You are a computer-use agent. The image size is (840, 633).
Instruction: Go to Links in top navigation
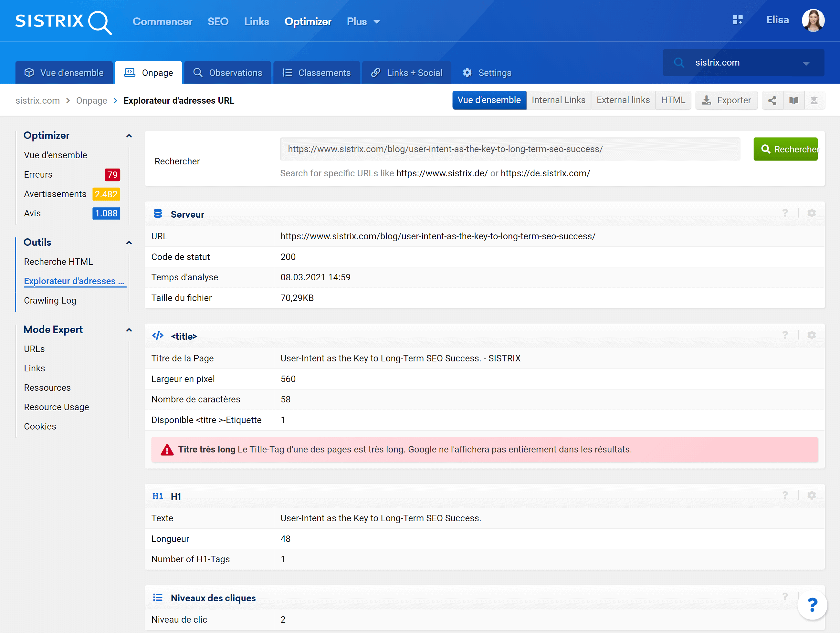(x=256, y=22)
